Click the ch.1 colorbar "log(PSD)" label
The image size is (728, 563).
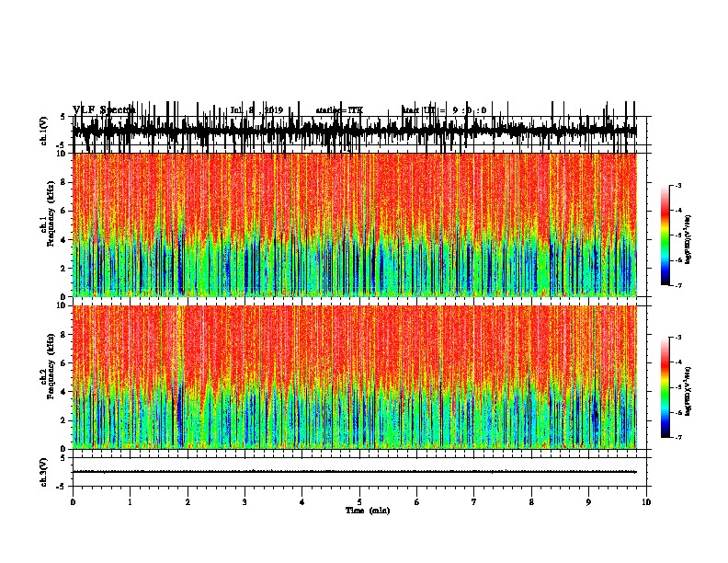coord(688,239)
